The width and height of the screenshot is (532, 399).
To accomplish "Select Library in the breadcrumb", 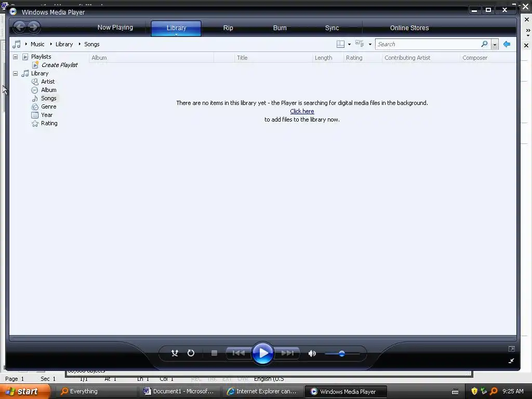I will [64, 44].
